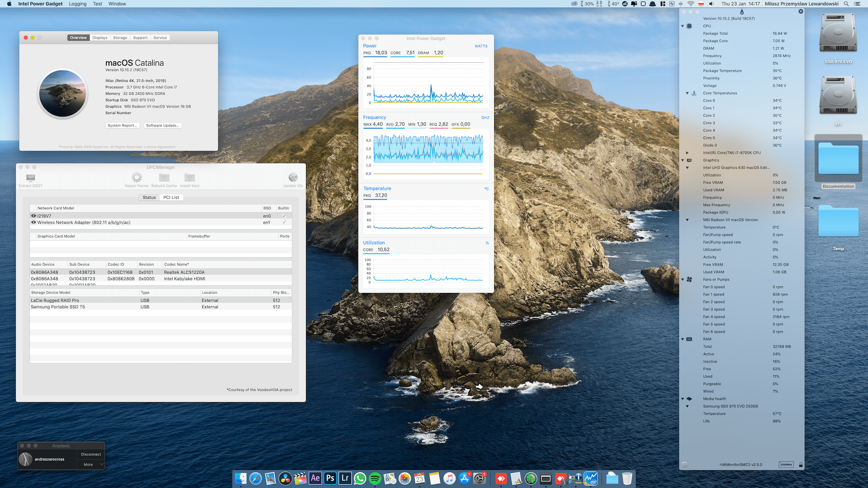Screen dimensions: 868x488
Task: Open Photoshop from the dock
Action: tap(330, 478)
